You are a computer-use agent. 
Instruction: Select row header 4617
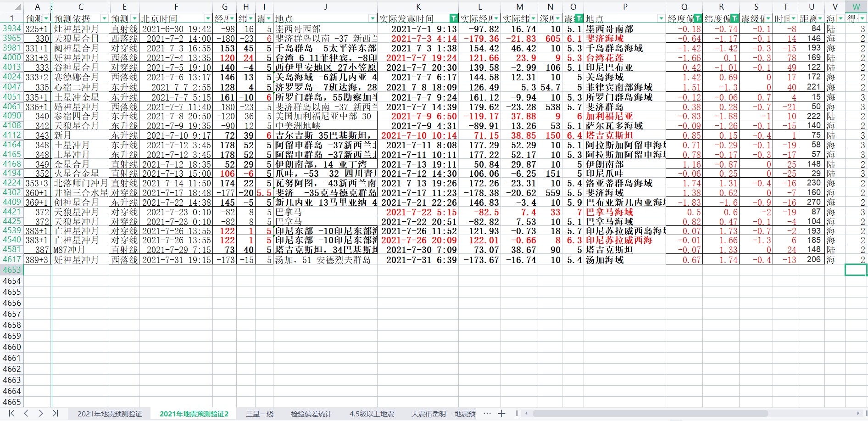coord(12,259)
